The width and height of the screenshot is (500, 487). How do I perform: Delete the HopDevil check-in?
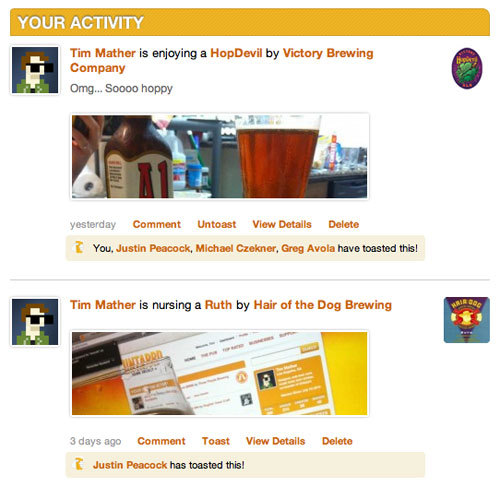click(344, 224)
